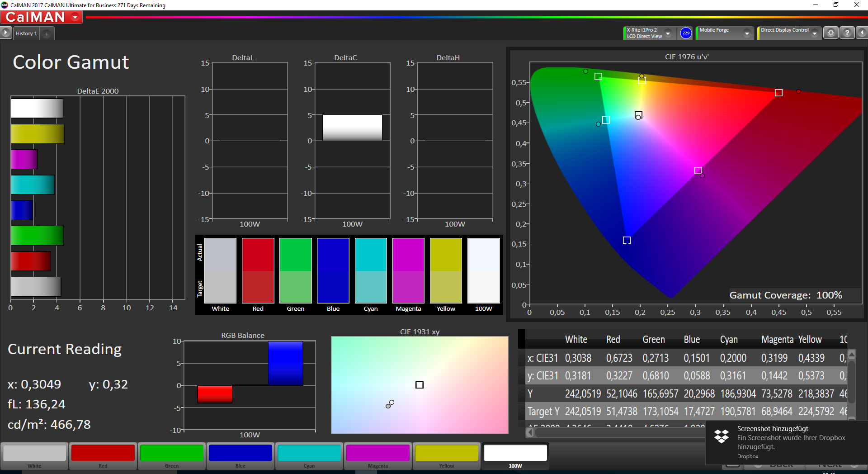Open the CalMAN main menu dropdown
This screenshot has width=868, height=474.
pos(75,17)
